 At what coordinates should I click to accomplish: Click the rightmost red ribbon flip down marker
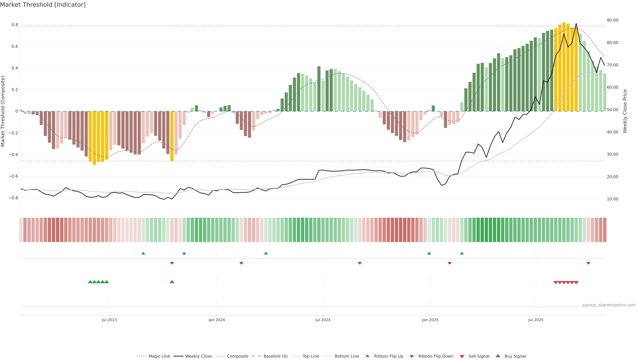(x=588, y=263)
